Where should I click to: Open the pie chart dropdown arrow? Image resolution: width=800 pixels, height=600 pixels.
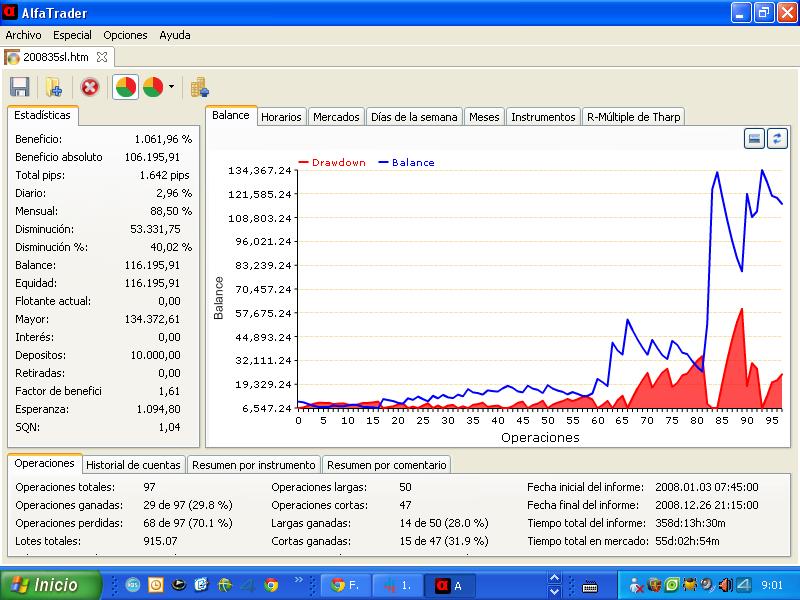pyautogui.click(x=171, y=87)
